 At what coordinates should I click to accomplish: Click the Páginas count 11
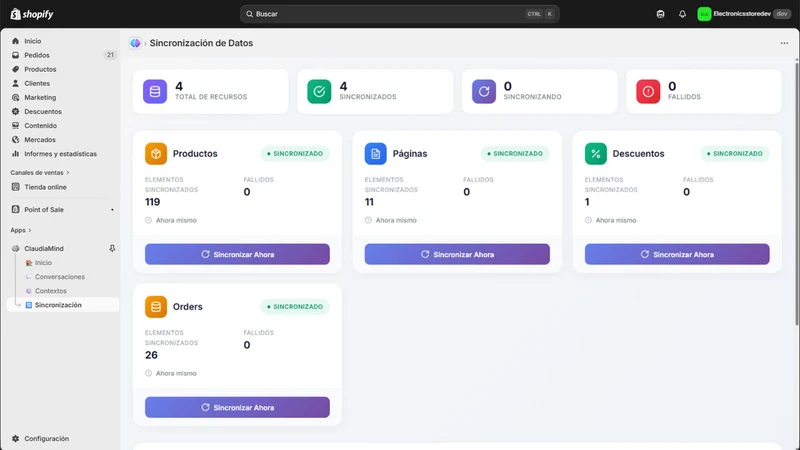point(369,202)
